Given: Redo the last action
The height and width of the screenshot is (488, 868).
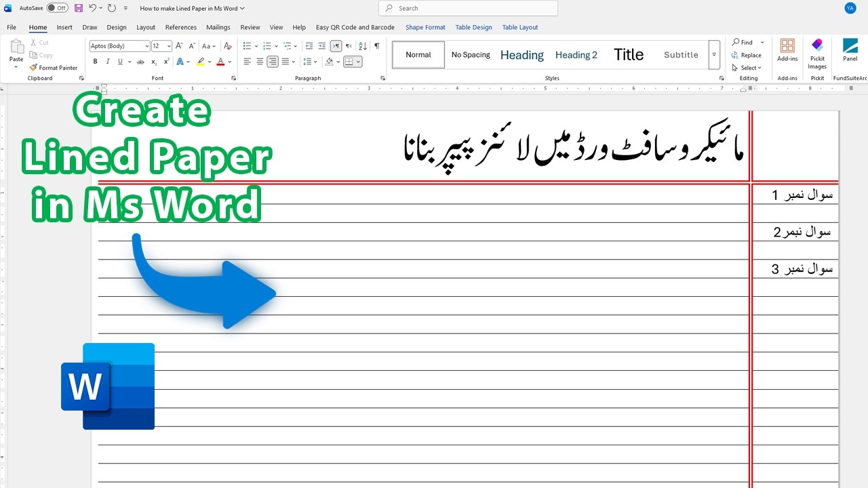Looking at the screenshot, I should pyautogui.click(x=111, y=8).
